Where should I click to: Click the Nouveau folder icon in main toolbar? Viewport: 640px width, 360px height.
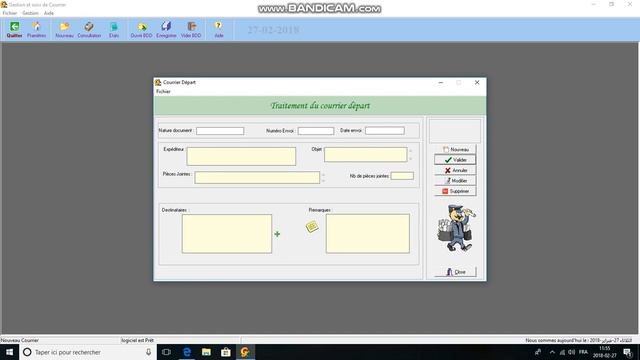[x=64, y=30]
